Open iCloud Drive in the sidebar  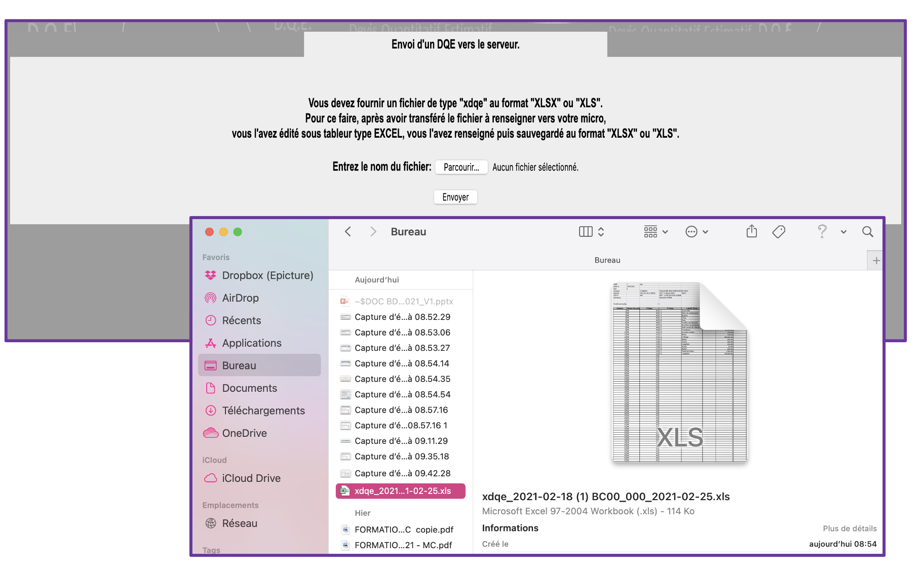[x=251, y=478]
